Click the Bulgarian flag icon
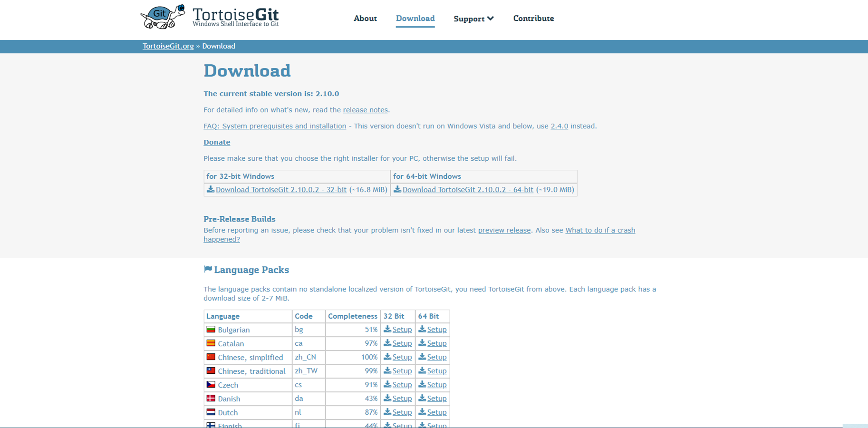This screenshot has width=868, height=428. click(x=211, y=329)
